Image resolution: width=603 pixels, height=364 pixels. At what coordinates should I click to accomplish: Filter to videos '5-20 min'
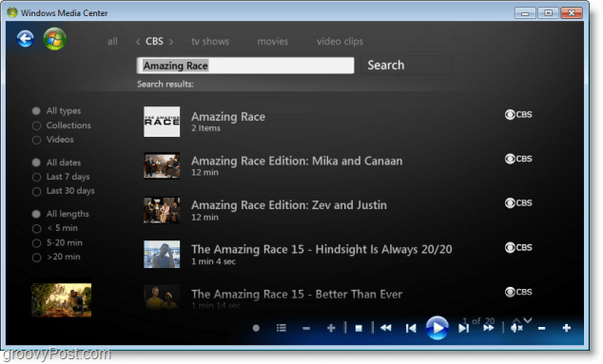click(x=57, y=243)
